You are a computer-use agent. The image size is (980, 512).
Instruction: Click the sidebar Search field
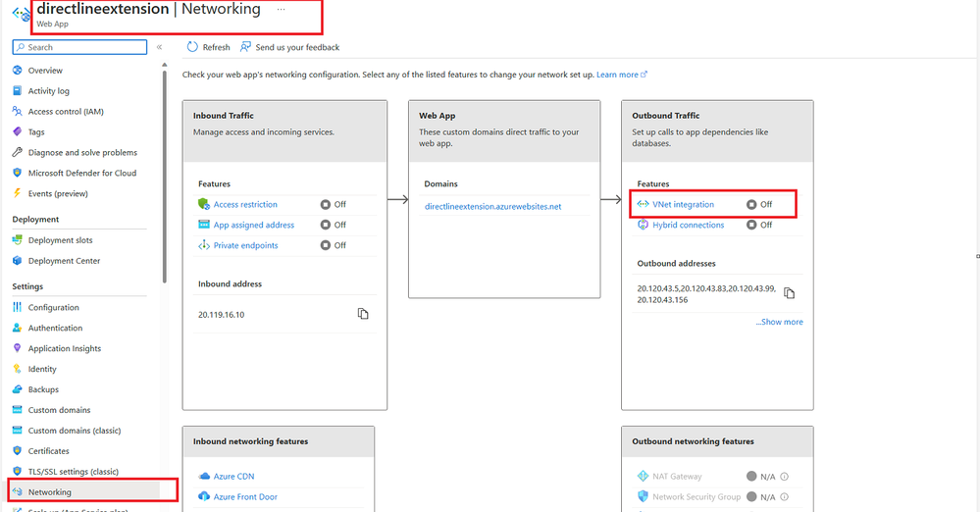[79, 47]
